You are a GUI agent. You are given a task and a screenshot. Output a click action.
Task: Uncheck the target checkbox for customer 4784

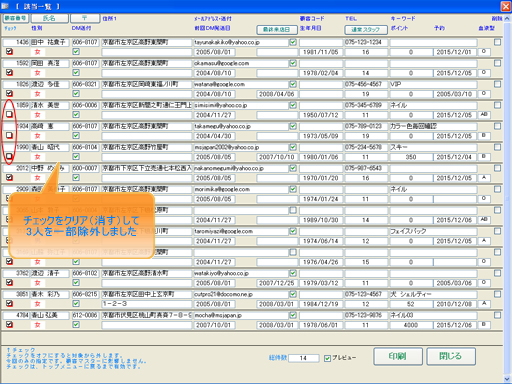[9, 324]
